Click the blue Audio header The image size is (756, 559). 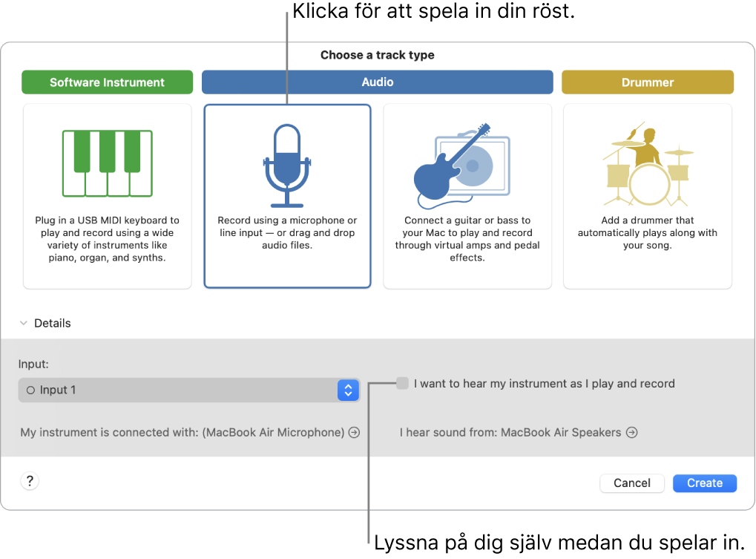click(378, 82)
